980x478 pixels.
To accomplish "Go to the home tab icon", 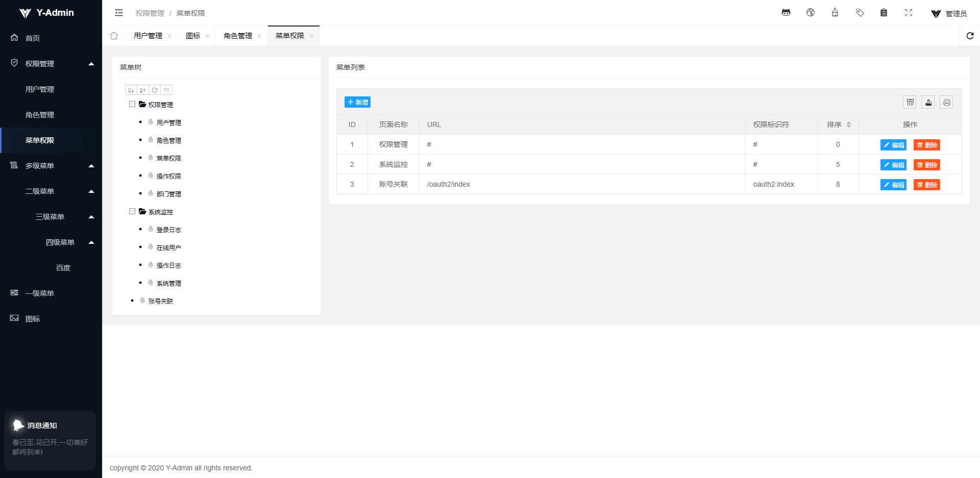I will click(x=114, y=36).
